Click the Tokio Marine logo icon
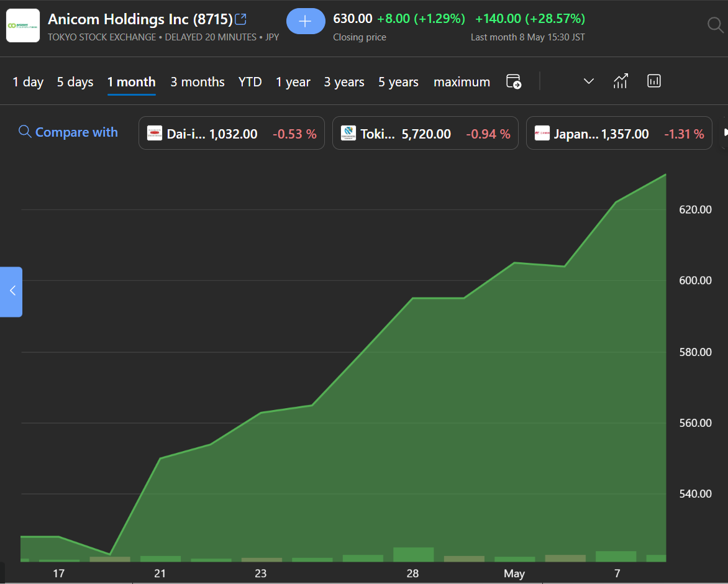The image size is (728, 584). coord(348,133)
